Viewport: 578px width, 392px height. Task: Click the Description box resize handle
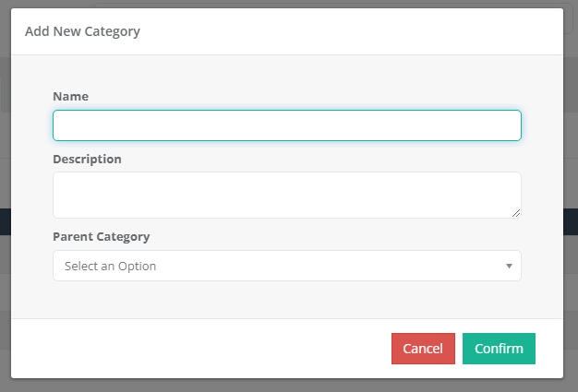click(x=516, y=213)
